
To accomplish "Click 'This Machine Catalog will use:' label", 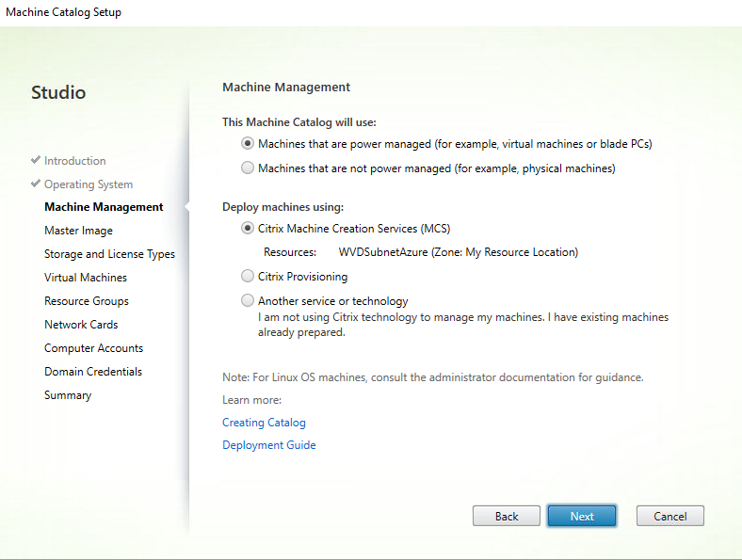I will 299,122.
